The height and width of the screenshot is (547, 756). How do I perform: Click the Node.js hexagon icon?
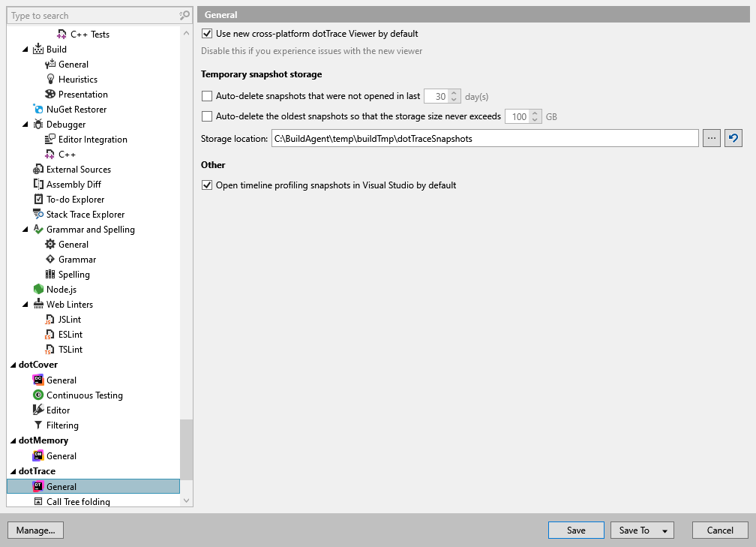click(38, 289)
